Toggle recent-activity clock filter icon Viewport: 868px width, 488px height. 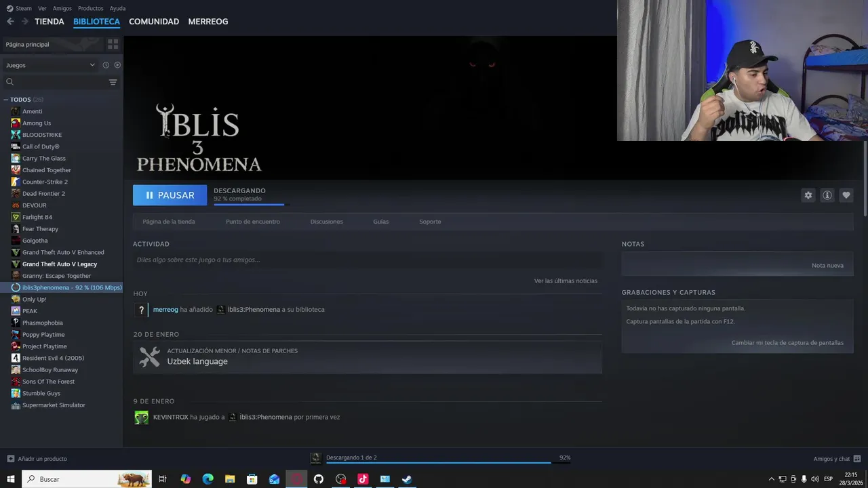coord(106,65)
